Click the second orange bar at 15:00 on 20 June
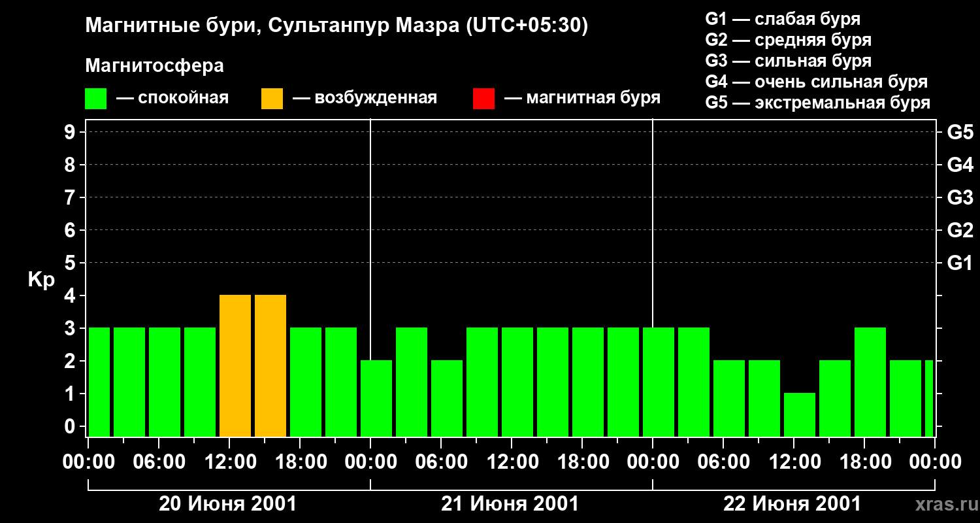 [x=270, y=365]
